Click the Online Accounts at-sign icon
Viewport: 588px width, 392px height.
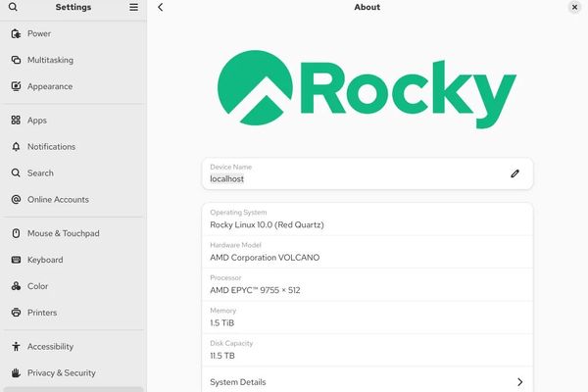click(x=16, y=200)
